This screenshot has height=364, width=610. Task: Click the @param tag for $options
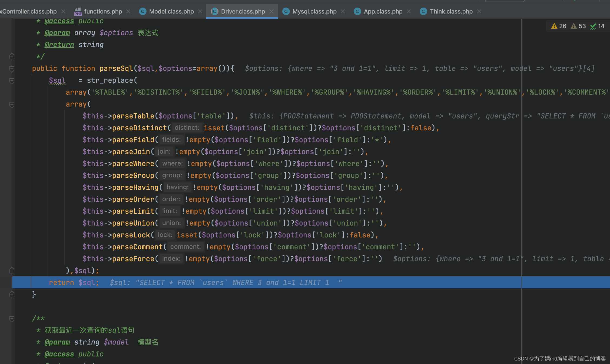(57, 33)
